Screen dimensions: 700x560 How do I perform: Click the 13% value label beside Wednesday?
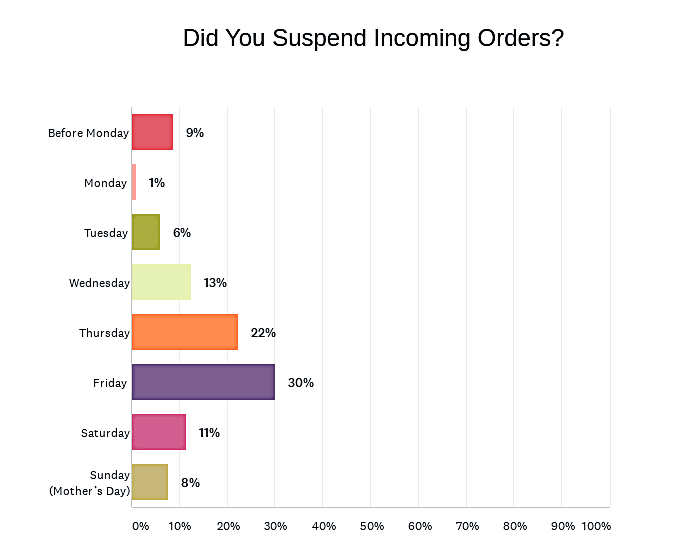(215, 283)
